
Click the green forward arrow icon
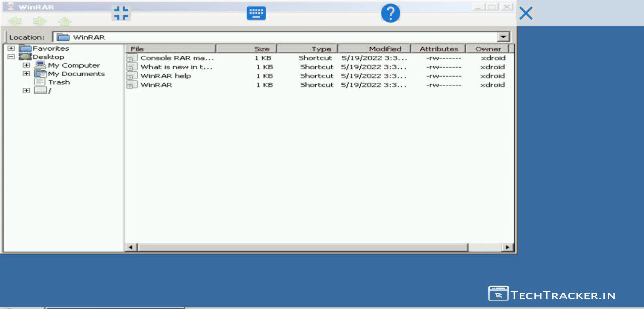[40, 21]
